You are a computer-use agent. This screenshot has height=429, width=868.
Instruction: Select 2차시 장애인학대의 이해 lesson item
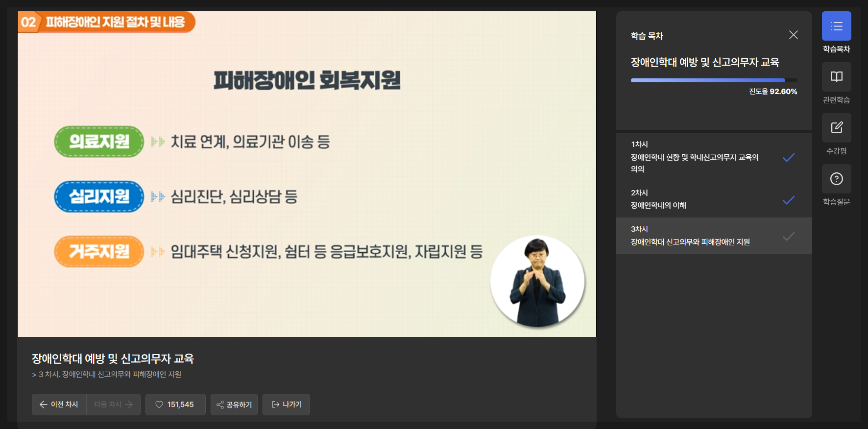pyautogui.click(x=714, y=199)
